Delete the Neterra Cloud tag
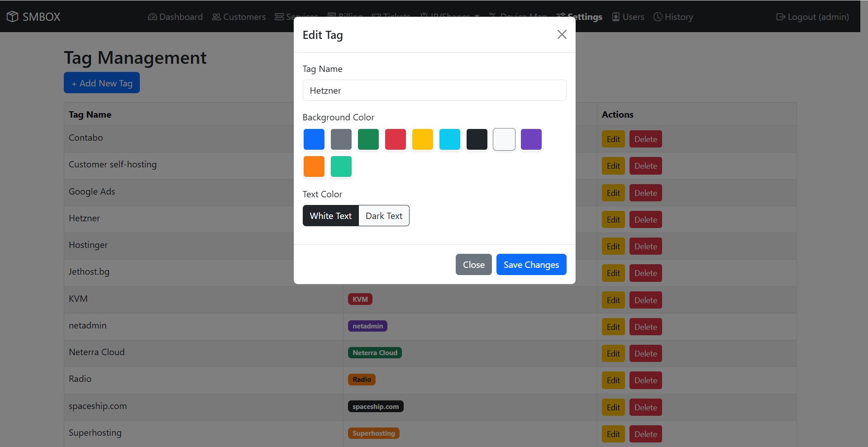The image size is (868, 447). click(646, 354)
